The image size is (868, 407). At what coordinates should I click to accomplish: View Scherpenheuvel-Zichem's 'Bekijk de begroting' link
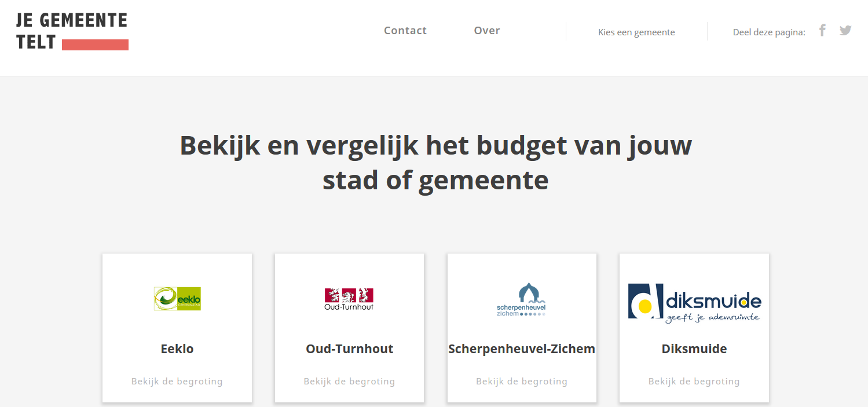(522, 382)
